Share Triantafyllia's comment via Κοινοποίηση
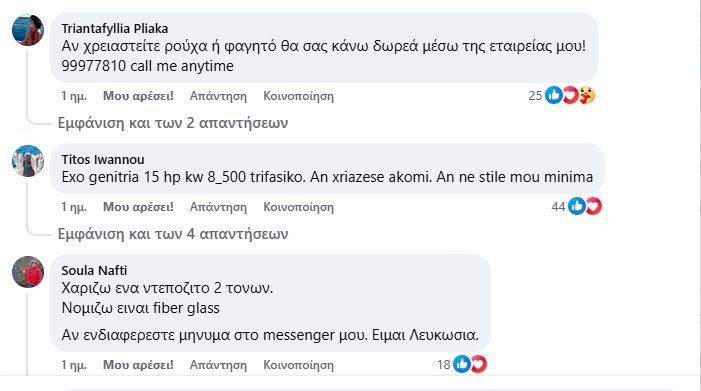Viewport: 701px width, 391px height. pyautogui.click(x=298, y=96)
